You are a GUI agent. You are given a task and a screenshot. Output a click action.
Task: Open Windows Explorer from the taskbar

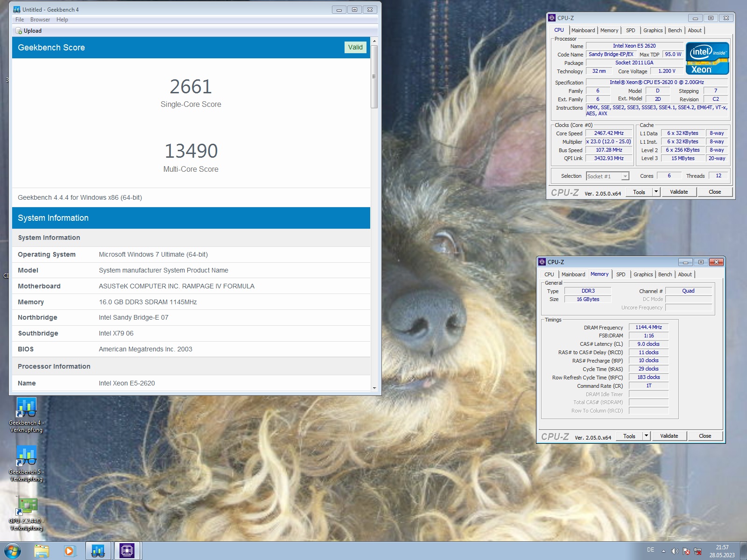(x=42, y=551)
